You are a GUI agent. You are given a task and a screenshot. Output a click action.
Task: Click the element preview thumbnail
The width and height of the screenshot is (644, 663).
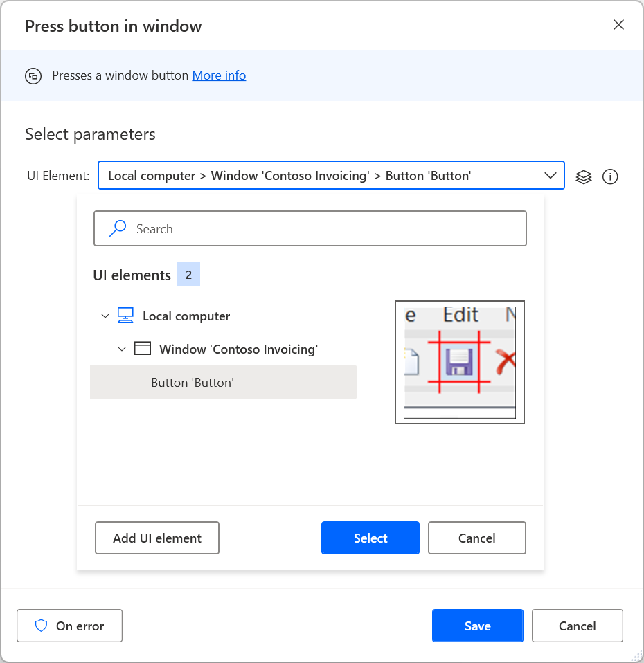[x=459, y=362]
